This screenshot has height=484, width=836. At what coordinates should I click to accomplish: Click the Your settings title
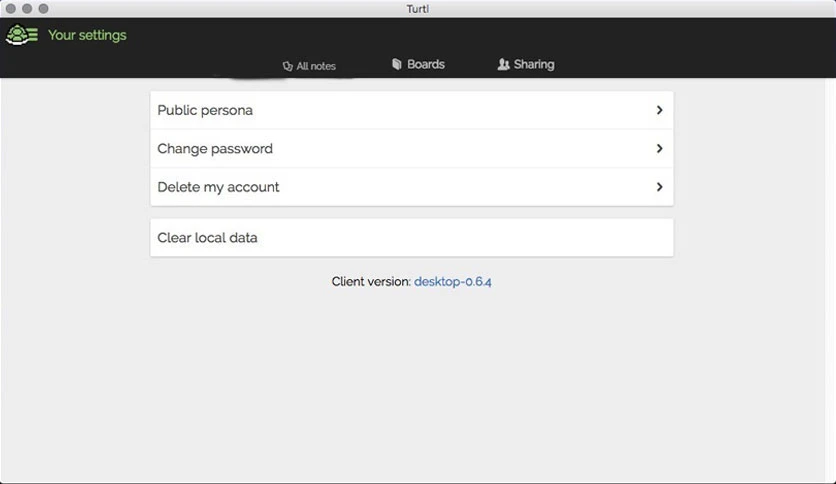(x=87, y=35)
